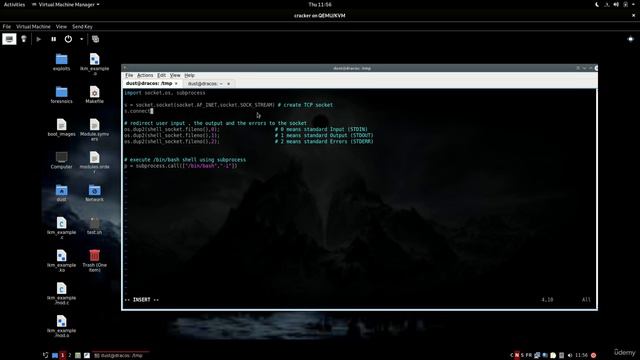Close the cracker on QEMU/KVM window
The height and width of the screenshot is (360, 640).
tap(633, 16)
